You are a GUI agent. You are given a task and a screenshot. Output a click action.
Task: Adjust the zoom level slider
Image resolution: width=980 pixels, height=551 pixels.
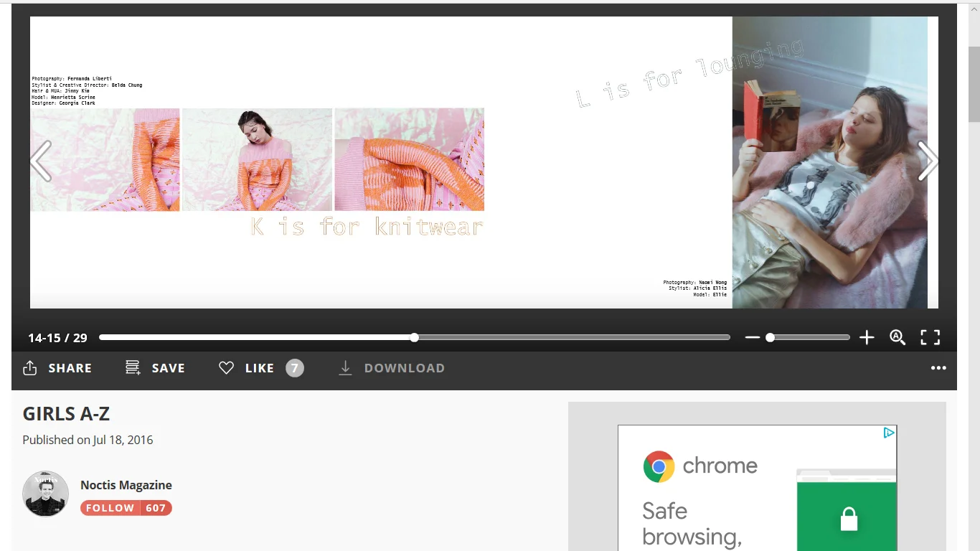[x=809, y=337]
